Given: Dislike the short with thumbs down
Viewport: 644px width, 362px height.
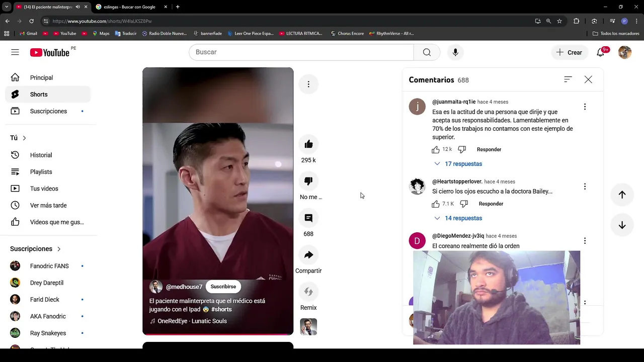Looking at the screenshot, I should pos(308,181).
